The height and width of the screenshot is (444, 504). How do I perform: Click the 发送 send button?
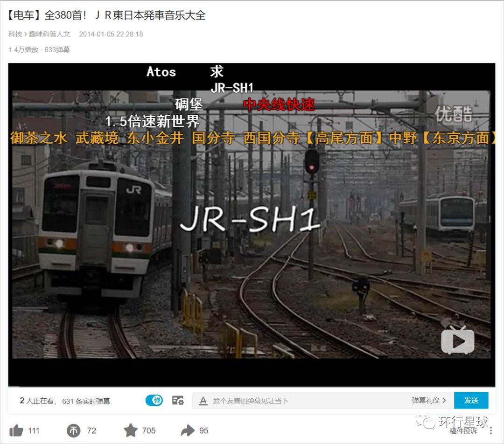(x=471, y=400)
